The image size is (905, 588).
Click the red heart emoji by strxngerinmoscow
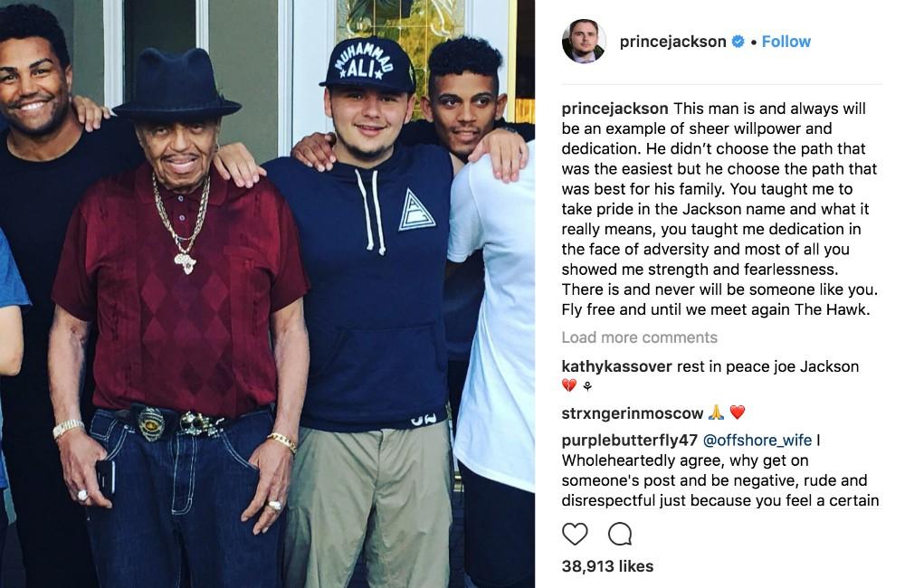[738, 413]
